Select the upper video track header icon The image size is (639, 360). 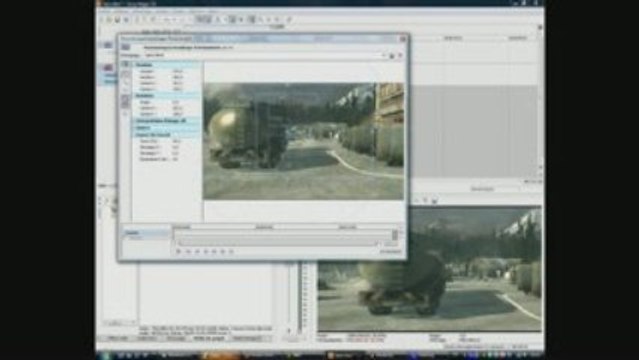coord(108,45)
